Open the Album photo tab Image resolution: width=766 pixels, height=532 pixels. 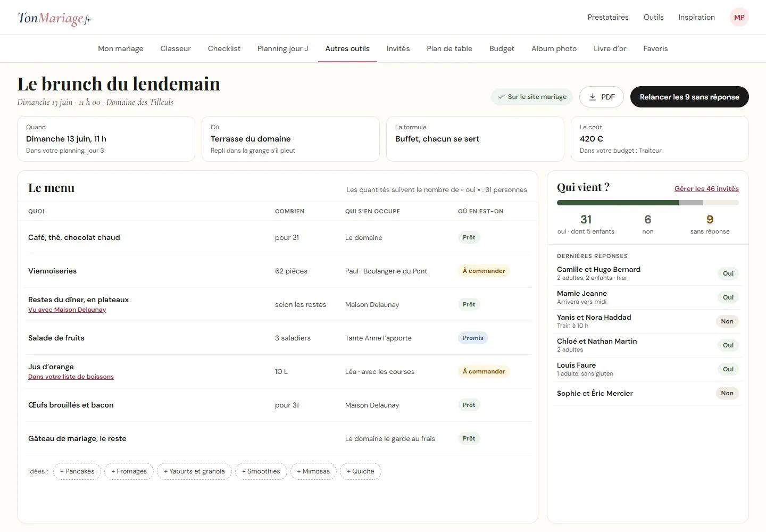point(554,48)
